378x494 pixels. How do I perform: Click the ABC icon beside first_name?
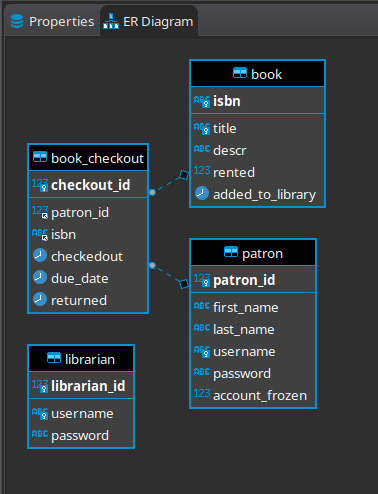coord(202,306)
